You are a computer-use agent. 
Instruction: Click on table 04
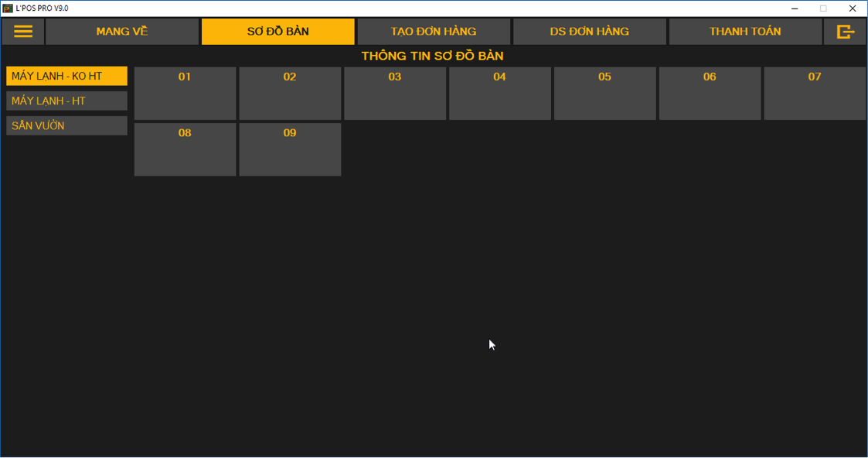pos(500,93)
